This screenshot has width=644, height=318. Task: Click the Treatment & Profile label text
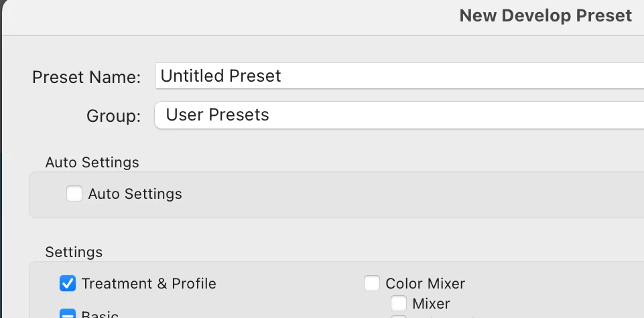point(149,283)
